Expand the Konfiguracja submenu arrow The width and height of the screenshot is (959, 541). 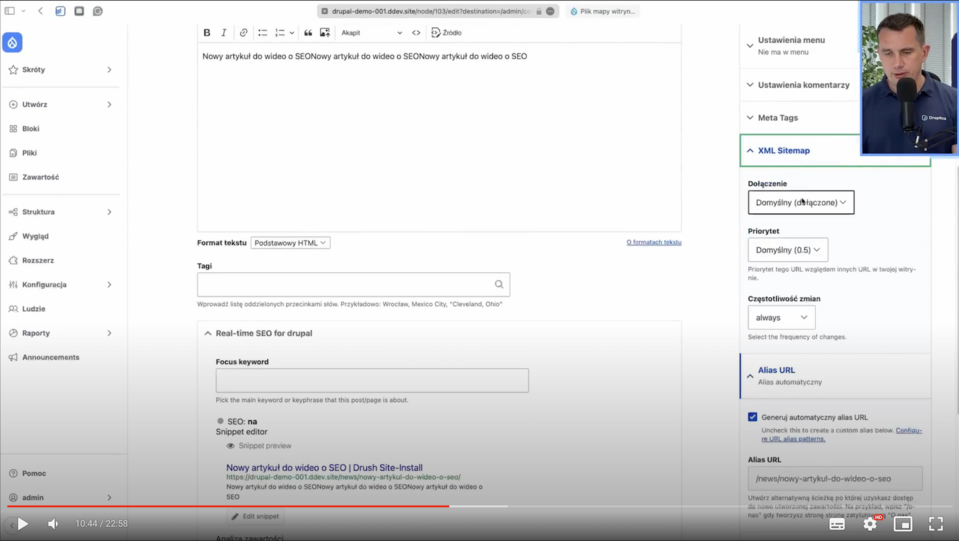(109, 285)
